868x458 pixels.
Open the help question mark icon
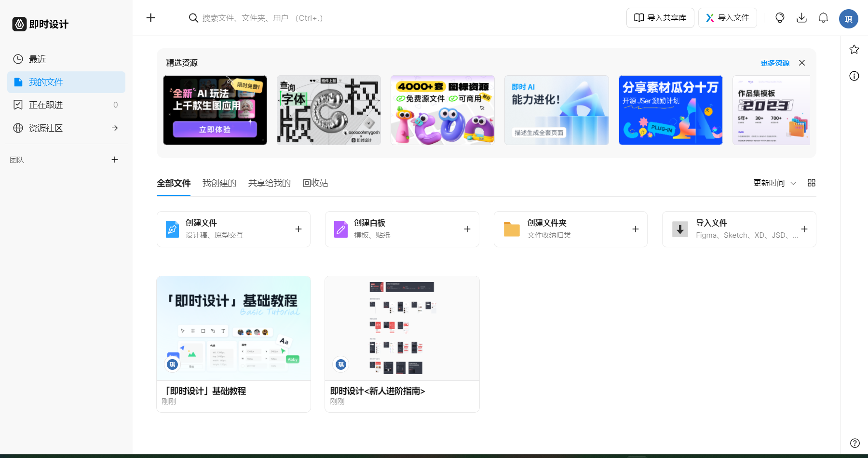click(854, 443)
